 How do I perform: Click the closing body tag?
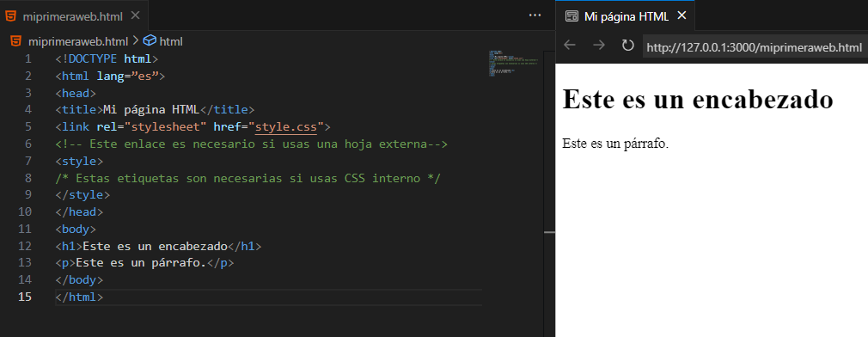(x=79, y=280)
